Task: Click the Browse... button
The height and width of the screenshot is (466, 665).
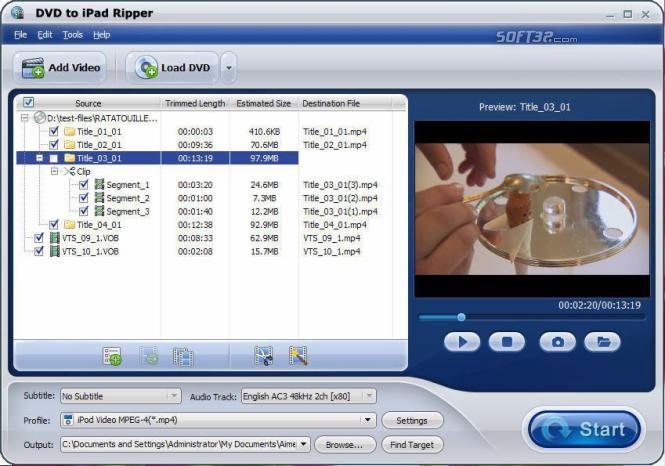Action: click(x=345, y=444)
